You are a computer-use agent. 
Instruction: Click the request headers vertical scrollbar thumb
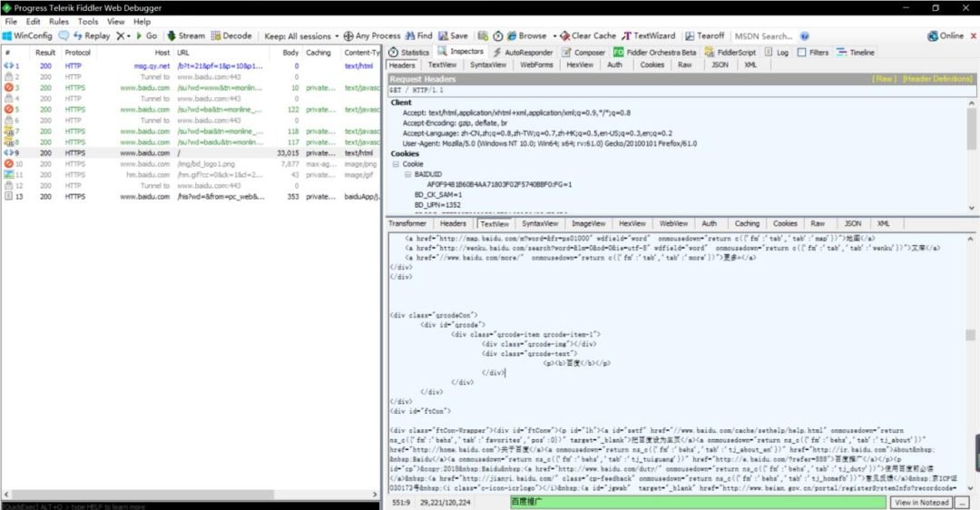971,129
